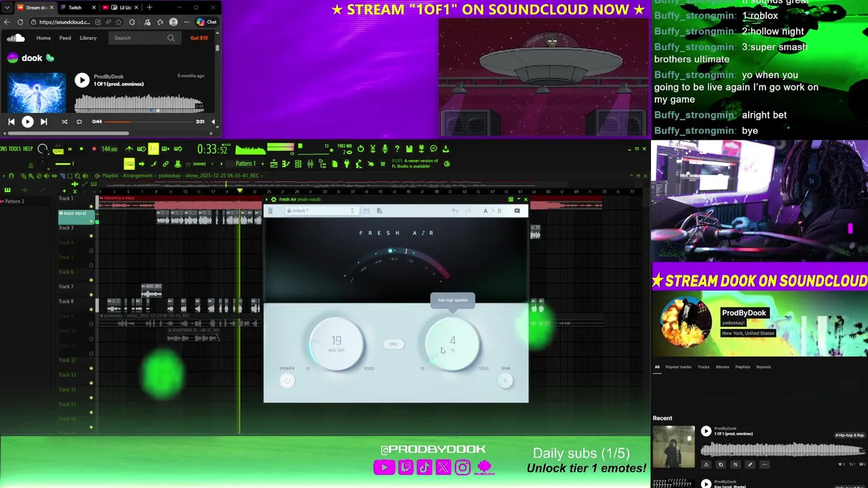This screenshot has width=868, height=488.
Task: Toggle the highlighted 3-2-1 countdown before recording
Action: tap(153, 148)
